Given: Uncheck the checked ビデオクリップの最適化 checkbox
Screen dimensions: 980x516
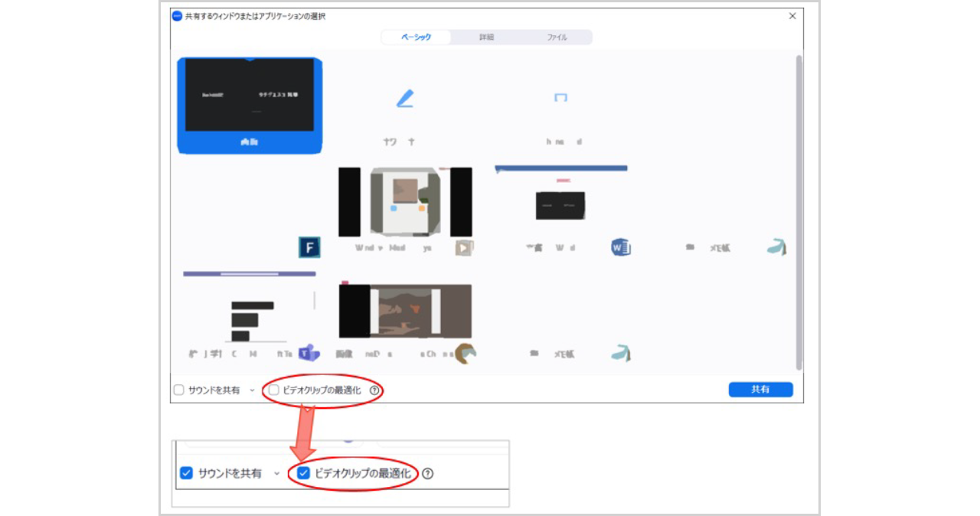Looking at the screenshot, I should click(303, 473).
